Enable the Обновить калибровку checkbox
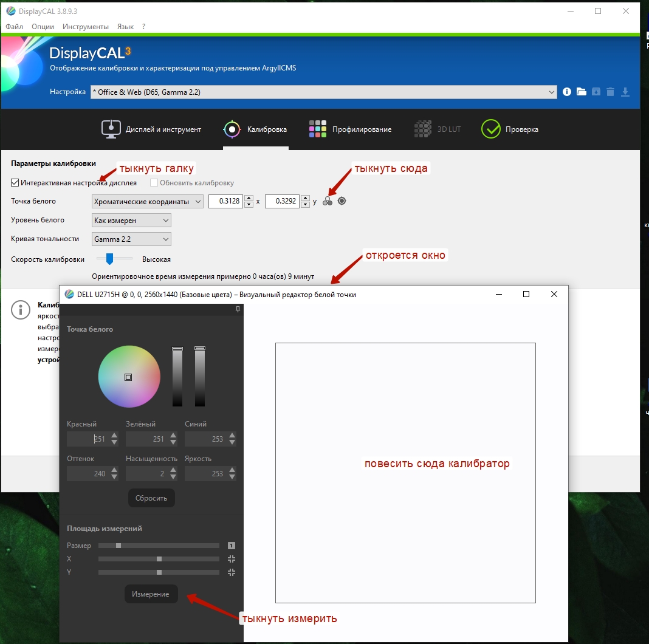 (x=154, y=182)
